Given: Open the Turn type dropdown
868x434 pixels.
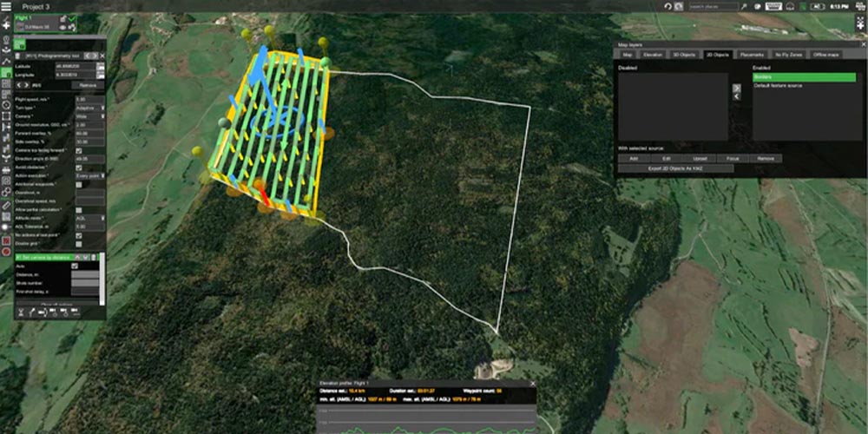Looking at the screenshot, I should point(90,108).
